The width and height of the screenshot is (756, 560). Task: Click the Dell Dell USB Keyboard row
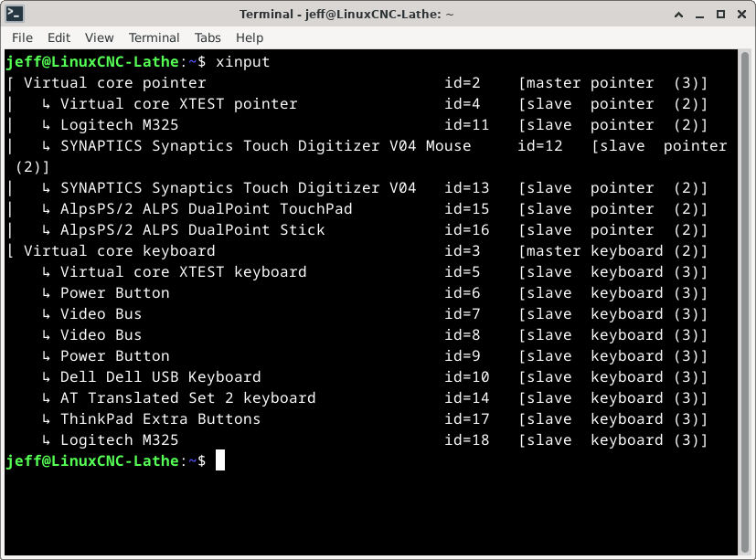[374, 377]
